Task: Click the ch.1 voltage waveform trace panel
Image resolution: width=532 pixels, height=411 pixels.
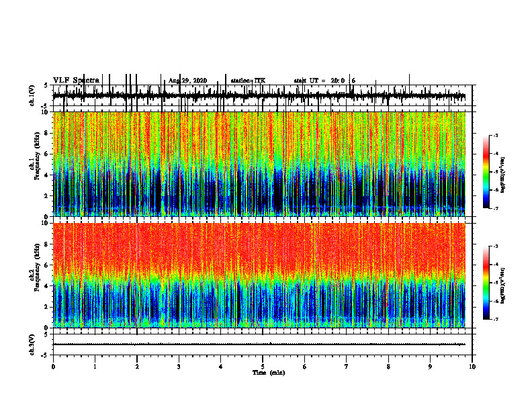Action: point(262,95)
